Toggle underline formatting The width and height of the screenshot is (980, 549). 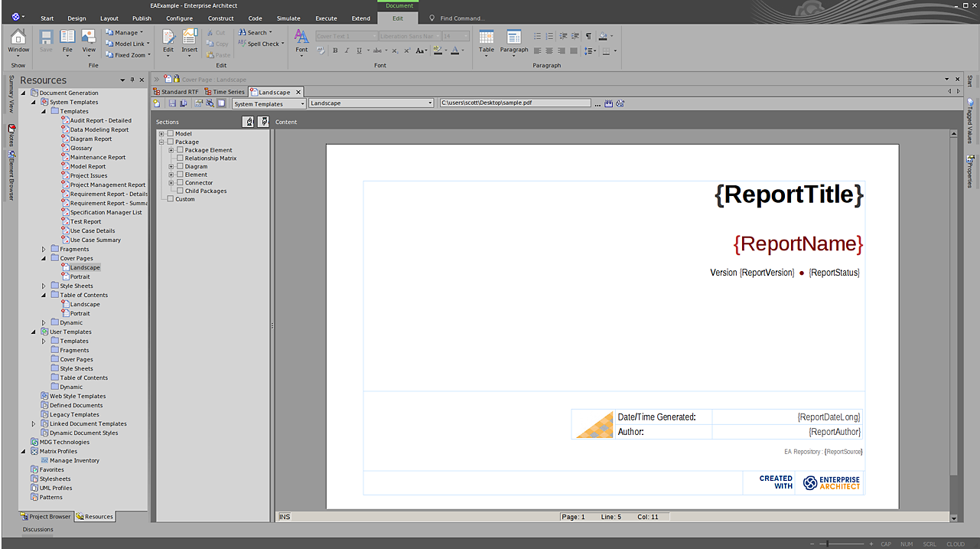[359, 51]
